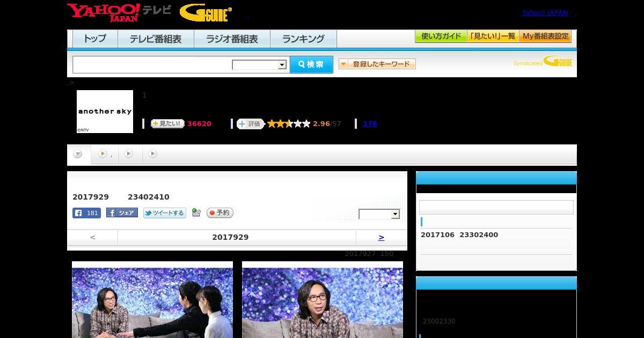Click the star rating display

pyautogui.click(x=289, y=124)
